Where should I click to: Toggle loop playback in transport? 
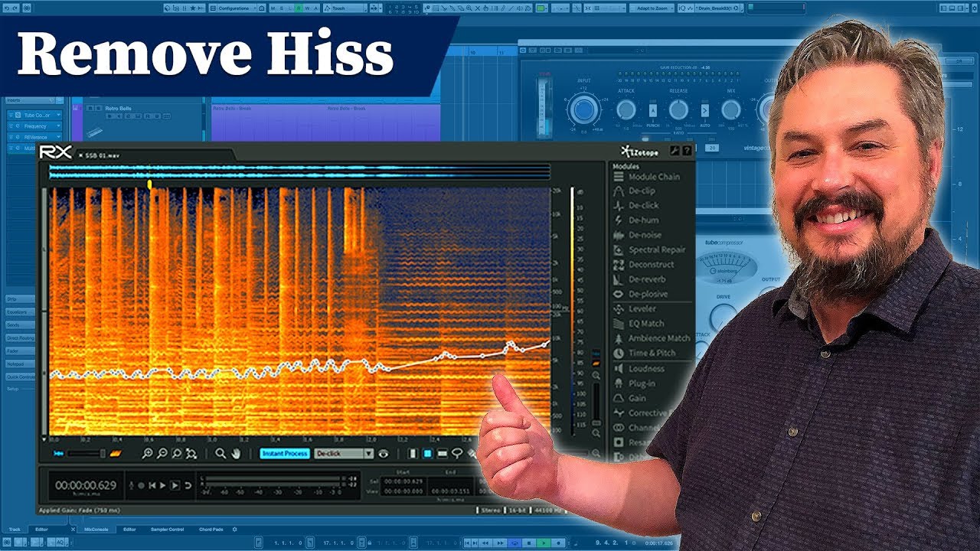pyautogui.click(x=188, y=485)
